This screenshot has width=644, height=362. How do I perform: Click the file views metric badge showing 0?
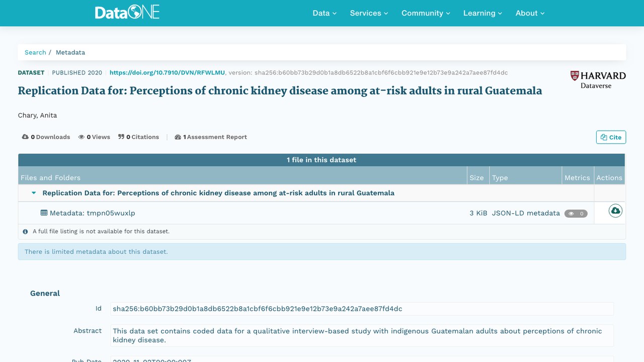pyautogui.click(x=576, y=214)
